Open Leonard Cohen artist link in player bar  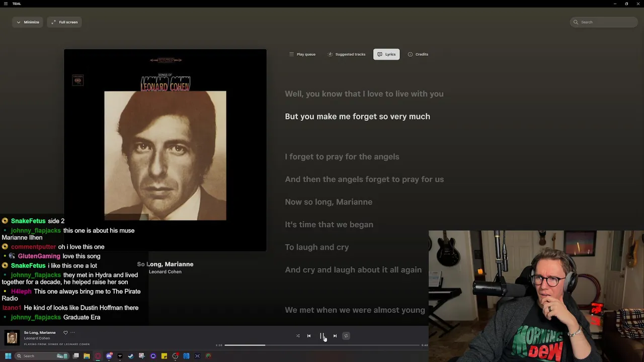click(x=37, y=338)
